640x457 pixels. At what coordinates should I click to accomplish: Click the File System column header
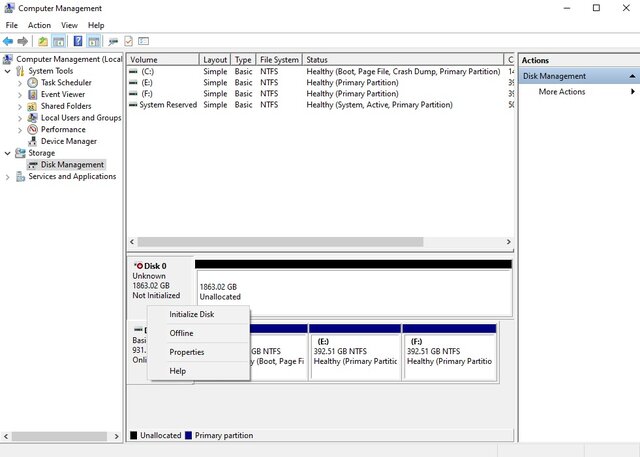pos(278,60)
